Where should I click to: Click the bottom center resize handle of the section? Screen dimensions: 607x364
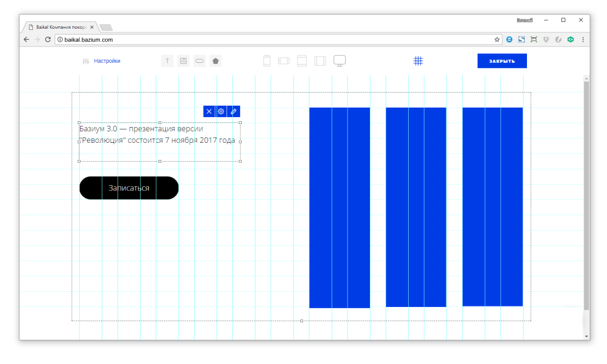pos(301,321)
